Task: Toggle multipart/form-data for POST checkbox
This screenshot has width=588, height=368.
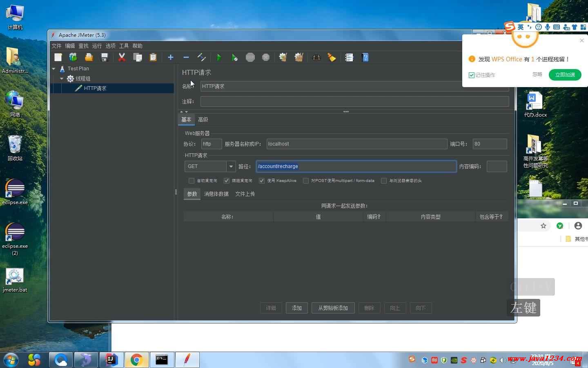Action: click(306, 181)
